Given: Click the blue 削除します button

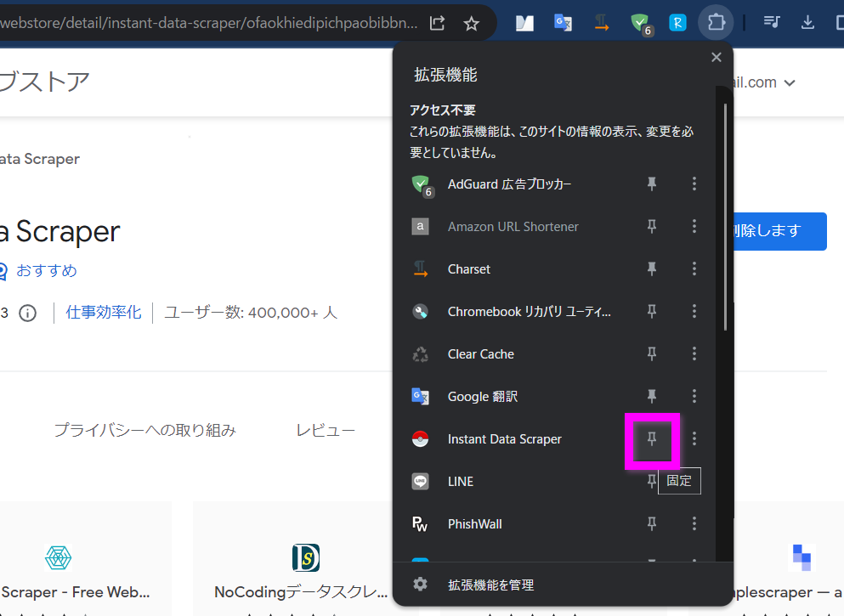Looking at the screenshot, I should [779, 231].
